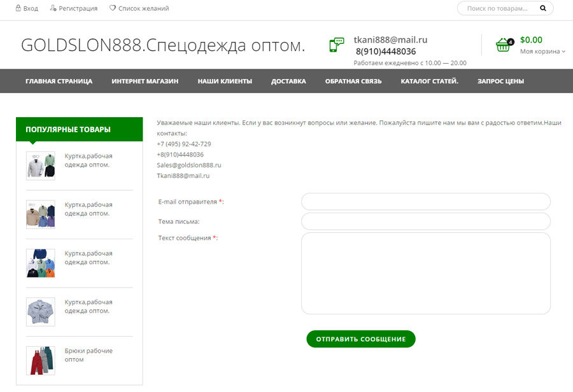Image resolution: width=573 pixels, height=392 pixels.
Task: Click the phone icon in header
Action: (336, 45)
